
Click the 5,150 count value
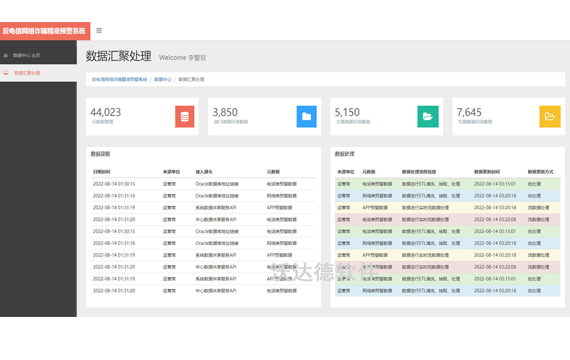coord(347,112)
